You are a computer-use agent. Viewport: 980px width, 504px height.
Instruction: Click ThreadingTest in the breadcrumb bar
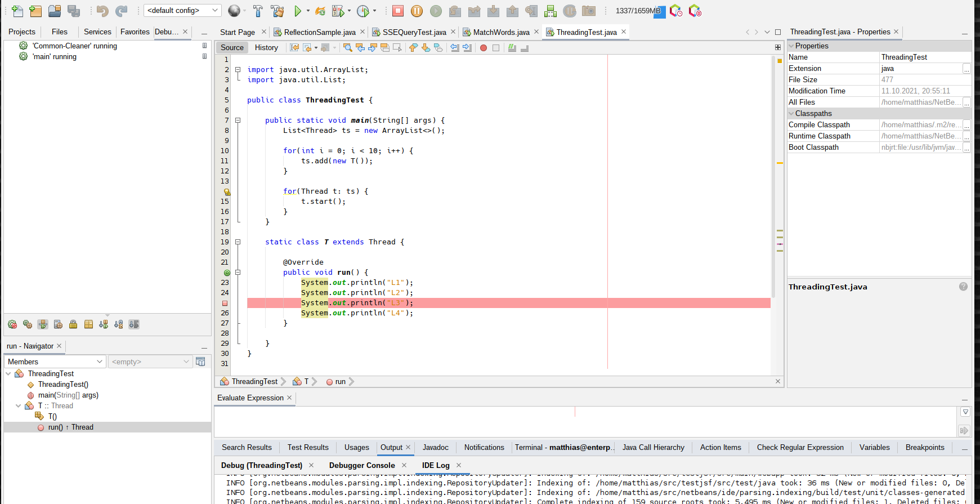click(x=254, y=382)
